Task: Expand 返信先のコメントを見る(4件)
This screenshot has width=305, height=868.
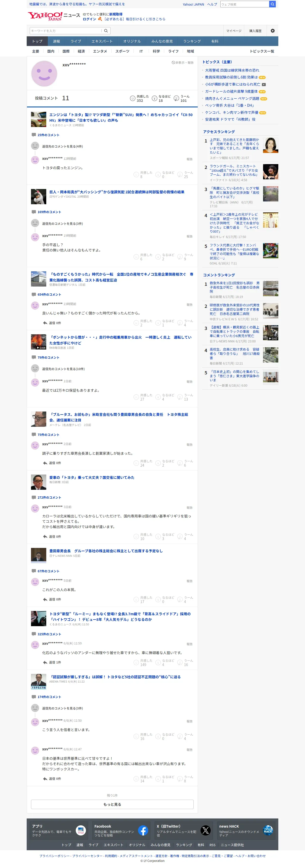Action: pos(62,146)
